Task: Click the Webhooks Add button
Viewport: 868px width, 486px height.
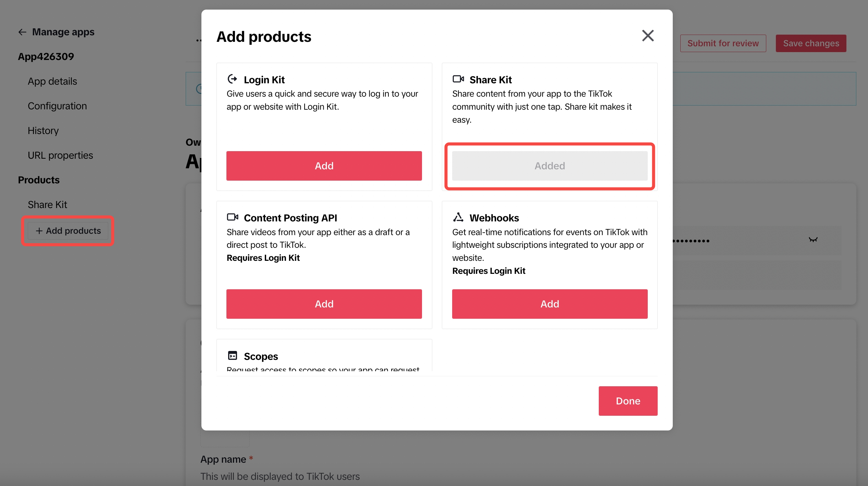Action: (x=550, y=304)
